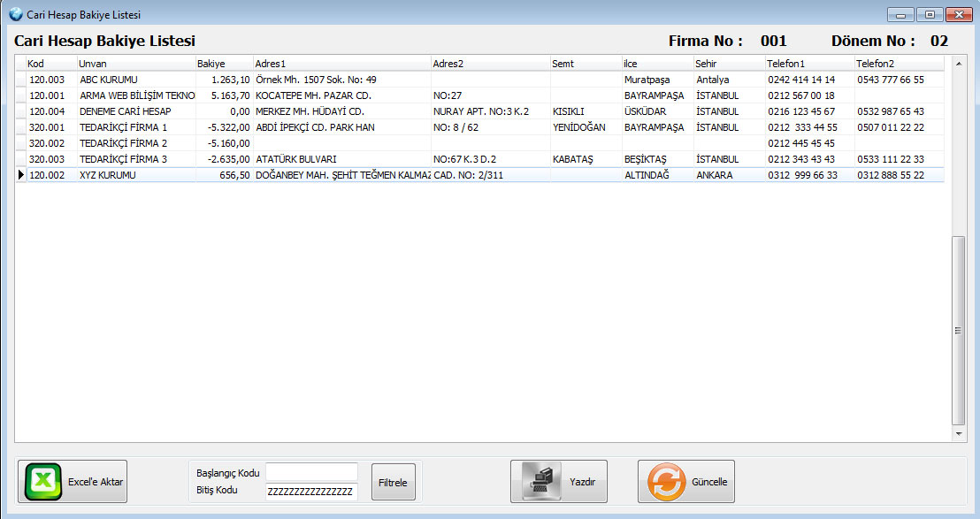The height and width of the screenshot is (519, 980).
Task: Select TEDARİKÇİ FİRMA 1 cell
Action: coord(136,127)
